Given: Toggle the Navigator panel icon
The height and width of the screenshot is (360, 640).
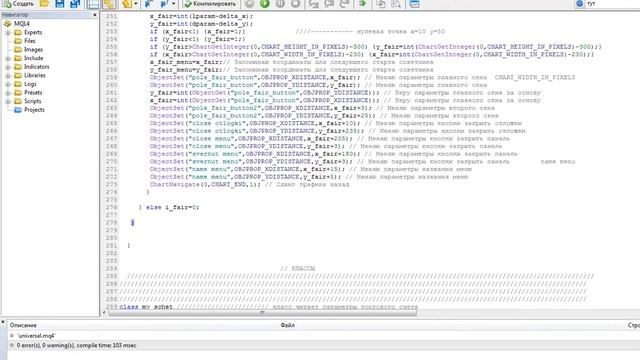Looking at the screenshot, I should click(93, 4).
